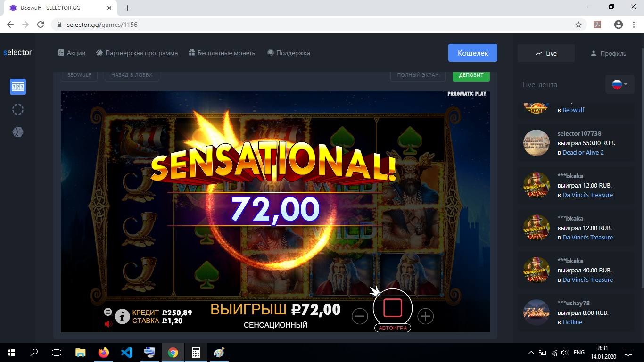Screen dimensions: 644x362
Task: Click the 'выиграл 8.00 RUB.' text
Action: (x=583, y=313)
